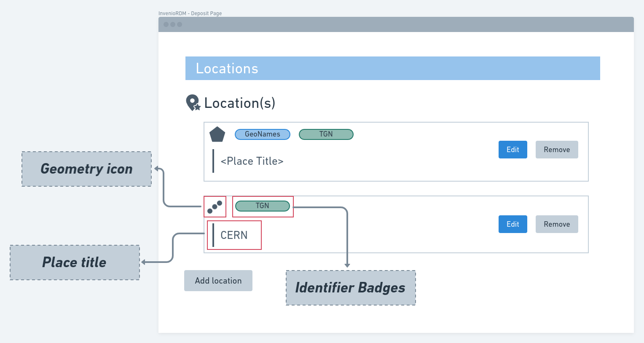Viewport: 644px width, 343px height.
Task: Click the Location(s) heading text
Action: tap(240, 103)
